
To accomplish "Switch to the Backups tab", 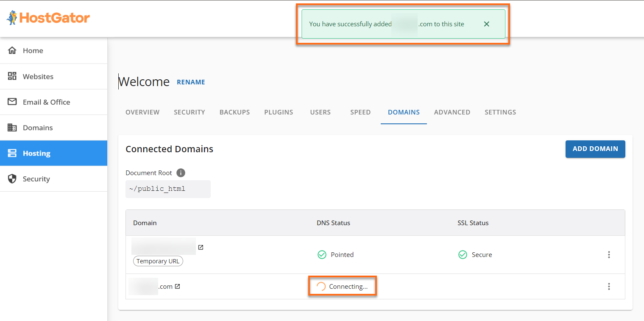I will tap(234, 112).
